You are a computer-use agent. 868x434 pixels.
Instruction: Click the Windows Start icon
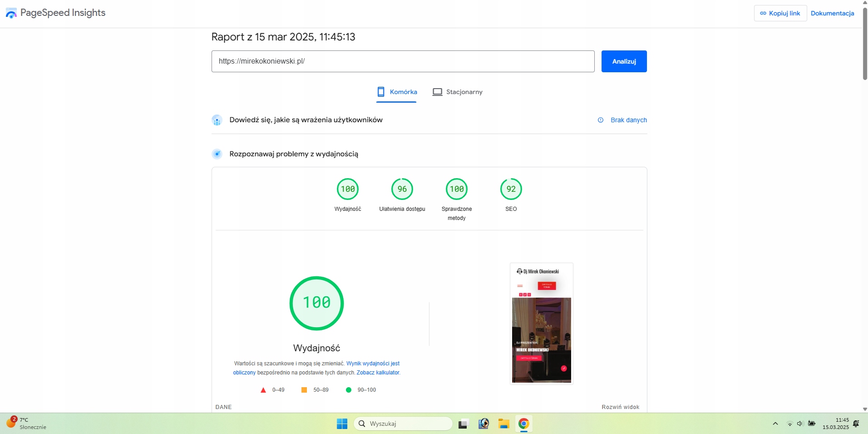click(342, 424)
